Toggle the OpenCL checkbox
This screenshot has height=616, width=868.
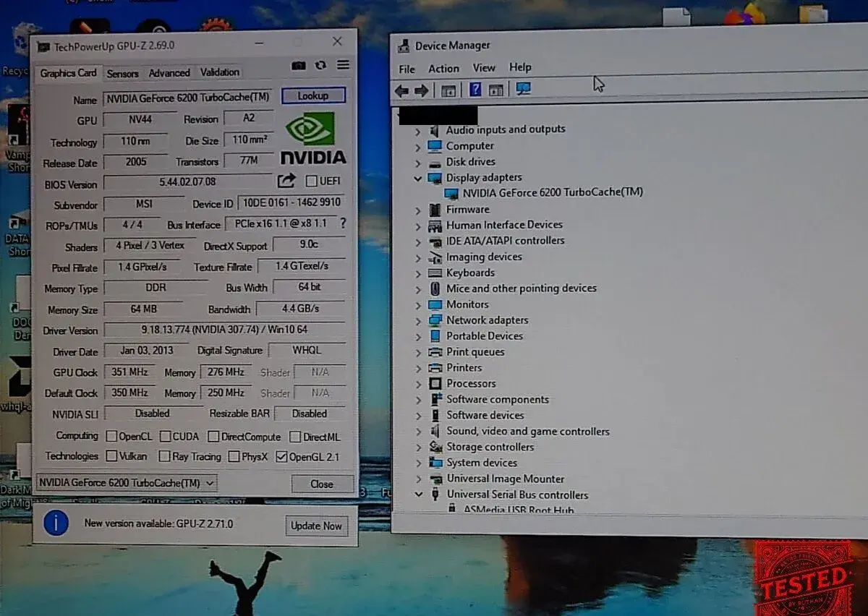point(111,437)
